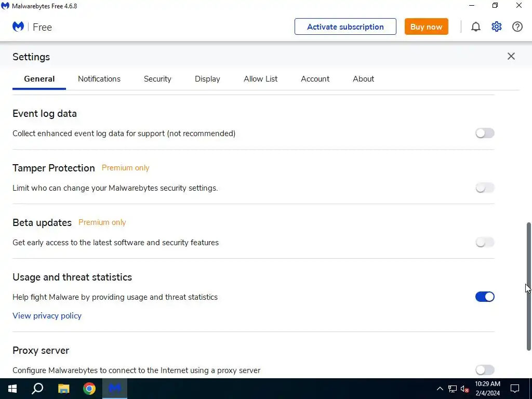The image size is (532, 399).
Task: Click the Windows Start button
Action: [x=12, y=389]
